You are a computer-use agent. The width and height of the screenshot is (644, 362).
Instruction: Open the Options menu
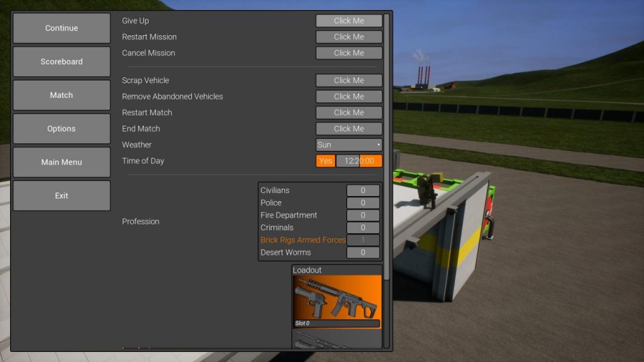pos(62,129)
